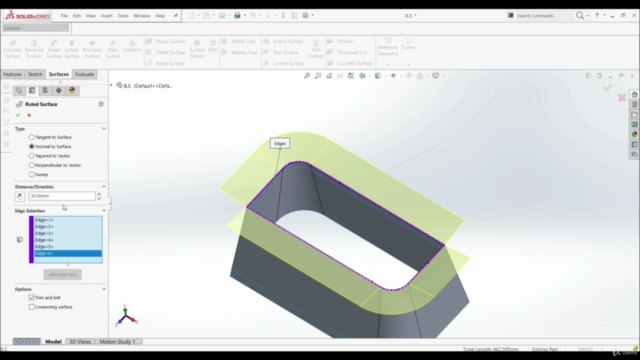Select the Thicken tool
This screenshot has height=360, width=640.
tap(340, 41)
